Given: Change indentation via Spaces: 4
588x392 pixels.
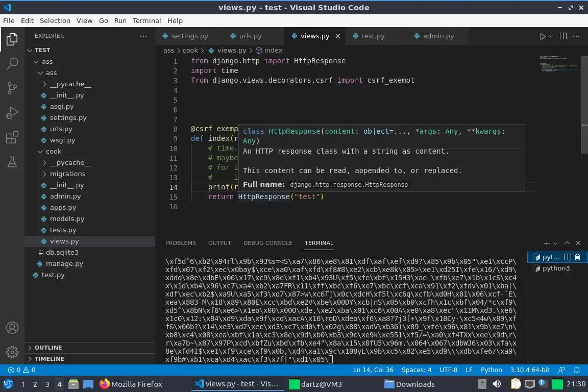Looking at the screenshot, I should pos(416,370).
